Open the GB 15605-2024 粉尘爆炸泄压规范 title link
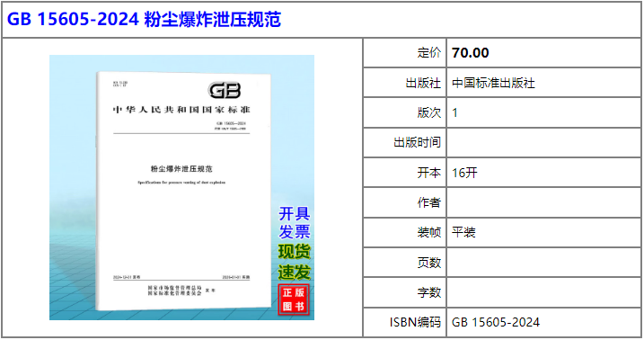Viewport: 644px width, 340px height. [x=144, y=19]
